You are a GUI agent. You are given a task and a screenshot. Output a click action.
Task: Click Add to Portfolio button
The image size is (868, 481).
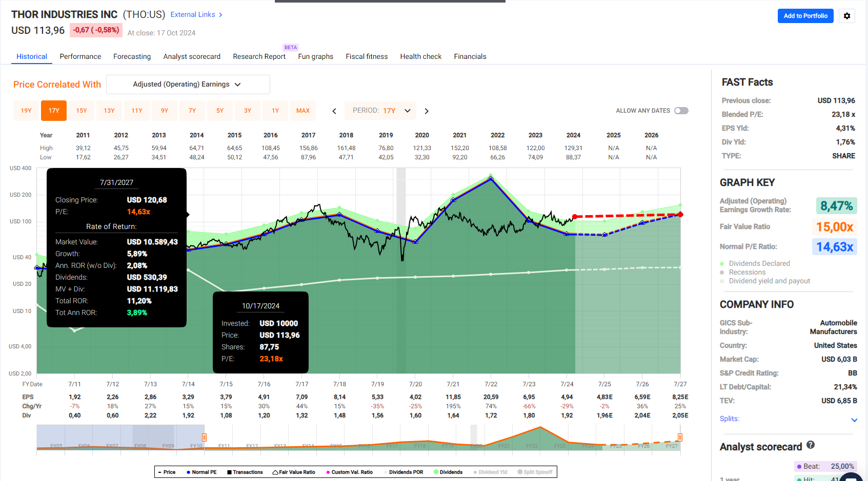coord(805,16)
